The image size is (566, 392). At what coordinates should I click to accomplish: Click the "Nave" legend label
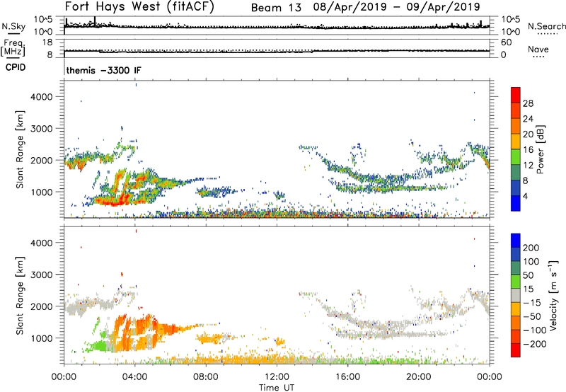click(538, 49)
